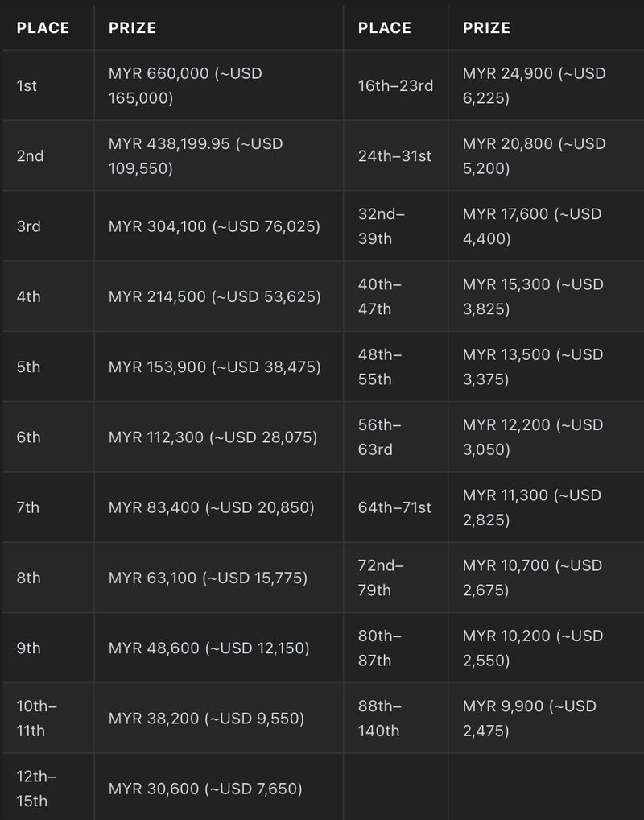Click the left PLACE column header
Screen dimensions: 644x820
pos(43,27)
